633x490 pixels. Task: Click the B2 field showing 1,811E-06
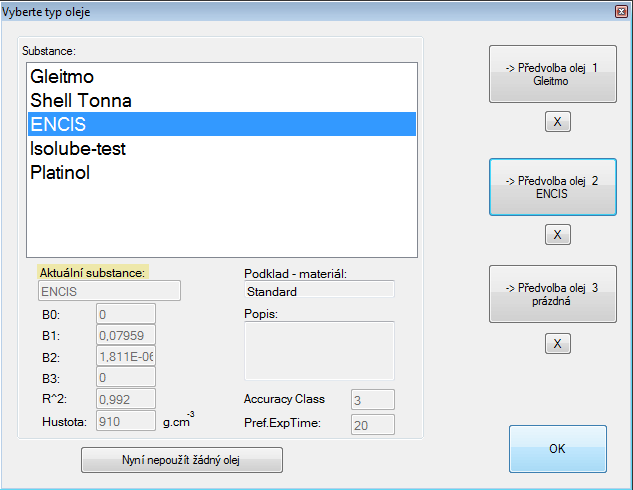tap(126, 356)
